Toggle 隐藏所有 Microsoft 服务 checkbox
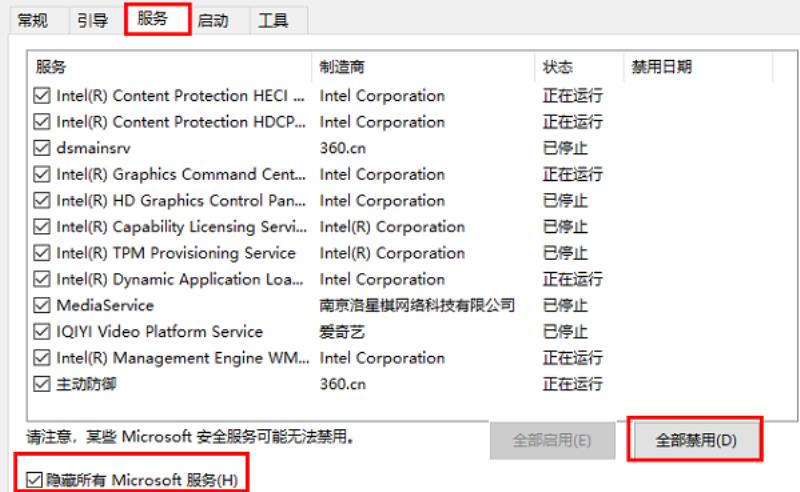800x492 pixels. [34, 480]
